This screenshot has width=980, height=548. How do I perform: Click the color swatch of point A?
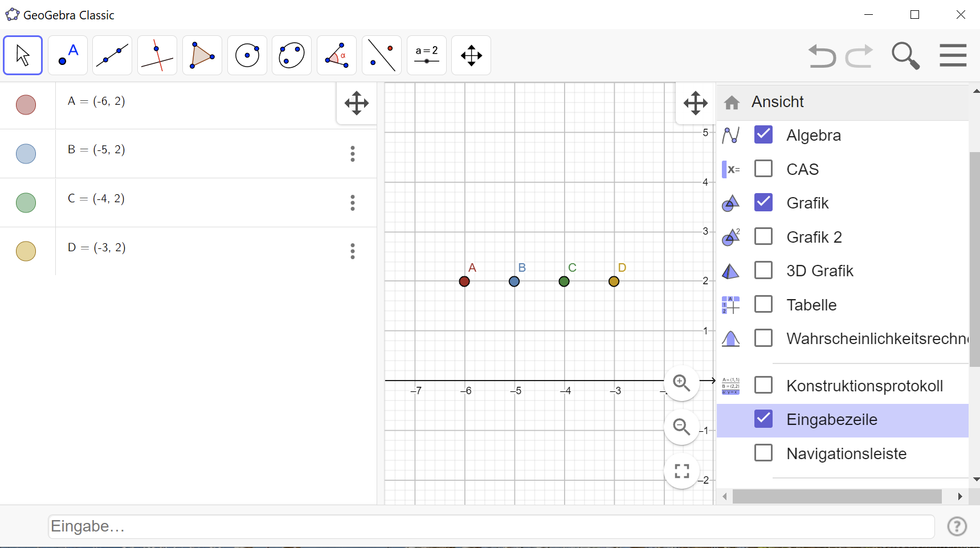[25, 105]
